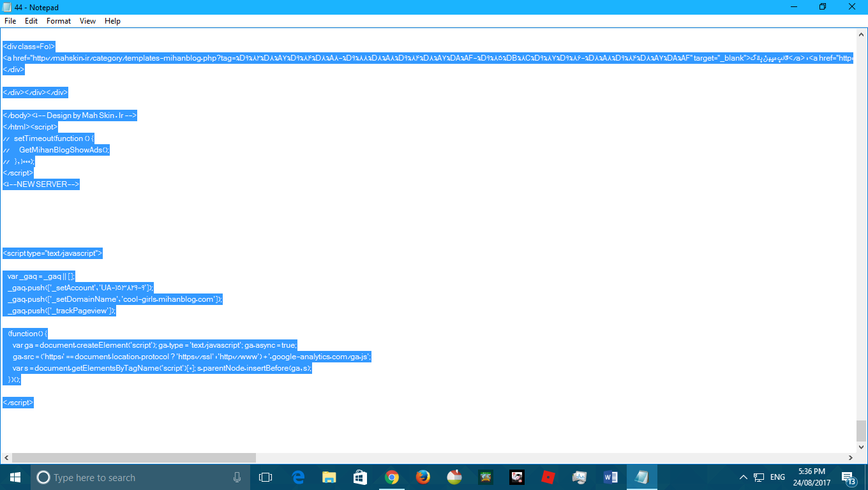Click the horizontal scrollbar right arrow
The width and height of the screenshot is (868, 490).
[x=850, y=458]
